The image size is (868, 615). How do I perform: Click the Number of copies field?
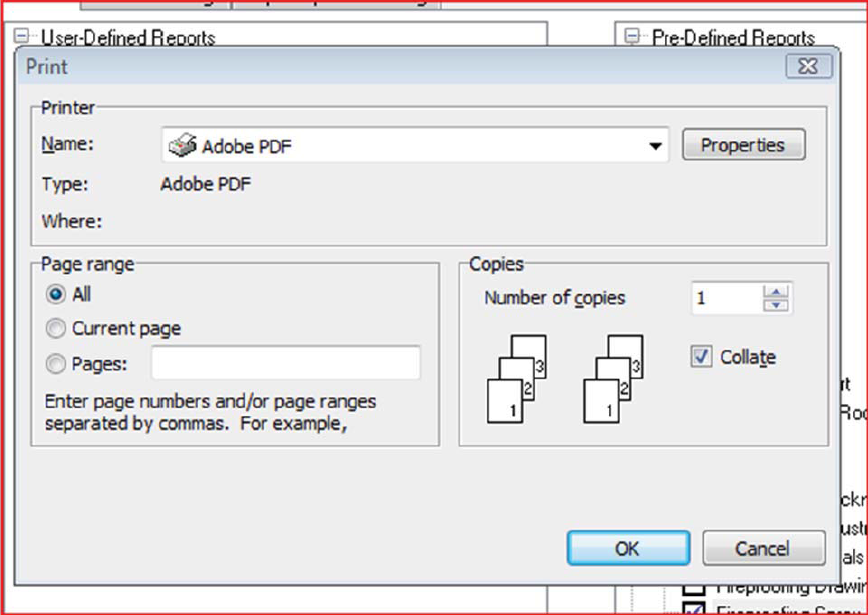point(724,298)
